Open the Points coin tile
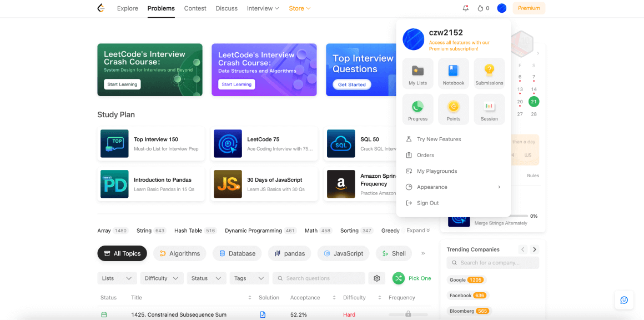Screen dimensions: 644x320 [453, 109]
